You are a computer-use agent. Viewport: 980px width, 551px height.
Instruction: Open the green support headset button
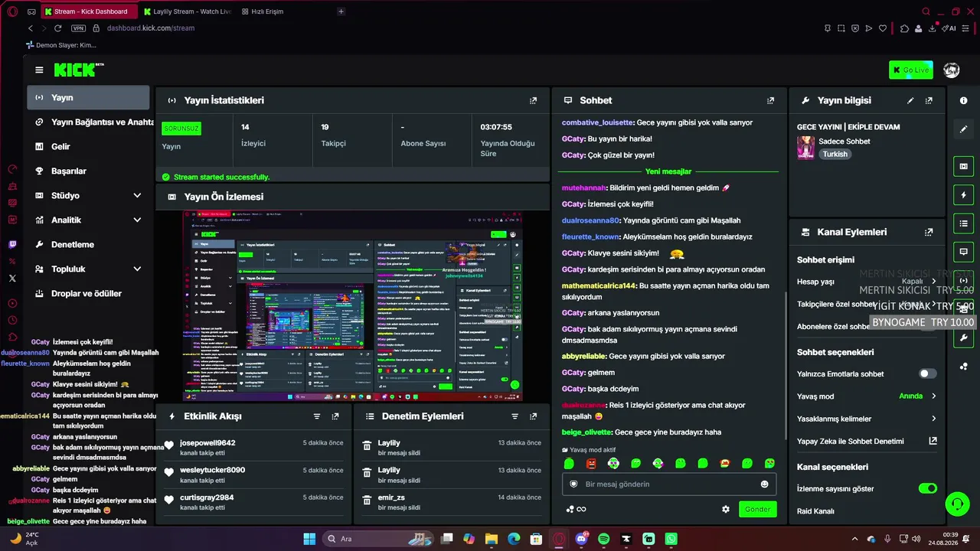click(958, 504)
